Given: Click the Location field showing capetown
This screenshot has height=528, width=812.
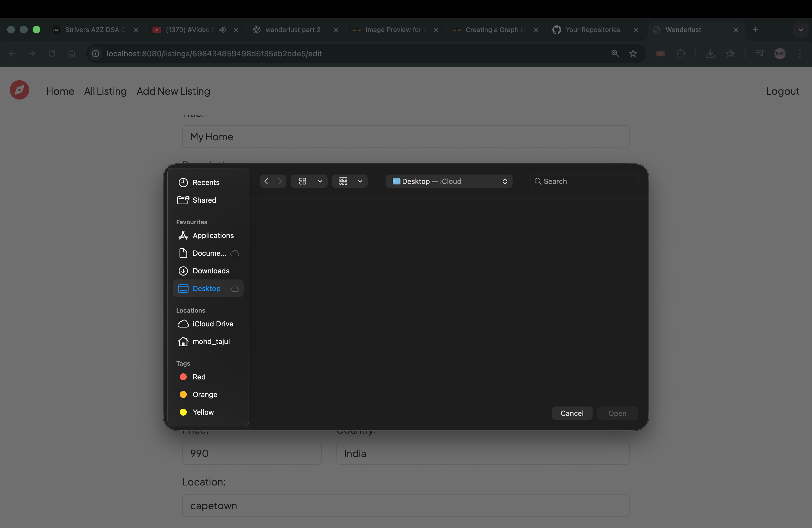Looking at the screenshot, I should click(x=406, y=505).
